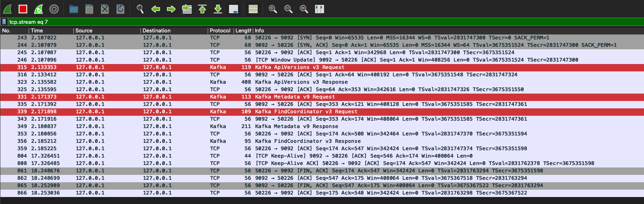This screenshot has height=204, width=644.
Task: Reload this capture file
Action: coord(120,9)
